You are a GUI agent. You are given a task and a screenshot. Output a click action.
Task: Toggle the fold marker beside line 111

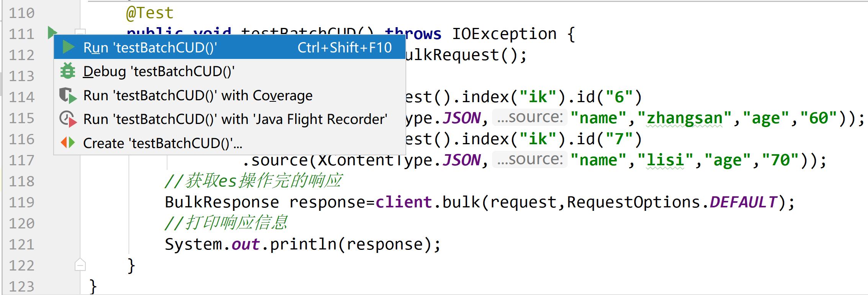[80, 32]
